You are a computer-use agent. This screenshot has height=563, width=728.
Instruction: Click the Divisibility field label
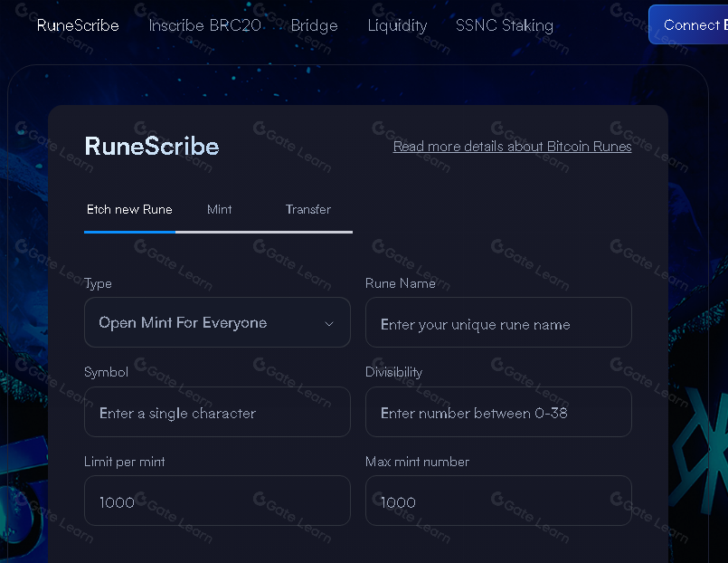tap(393, 372)
